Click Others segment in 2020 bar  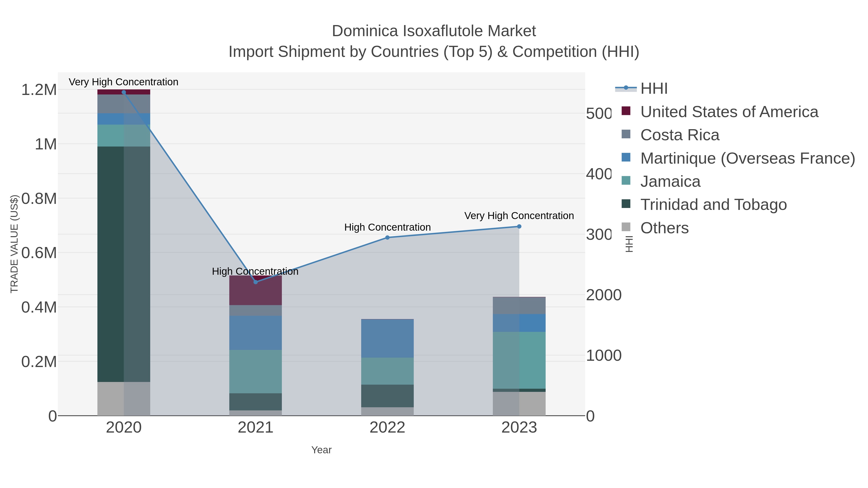(x=124, y=399)
